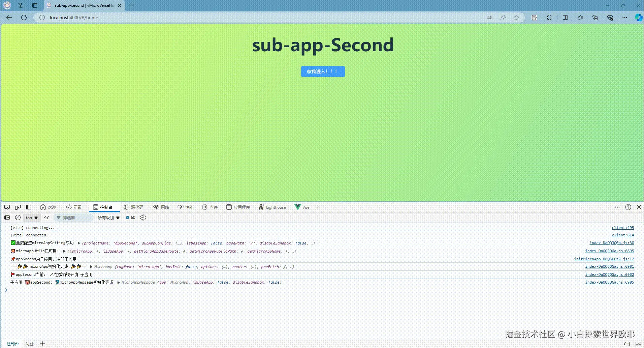
Task: Toggle the device emulation toolbar
Action: [18, 207]
